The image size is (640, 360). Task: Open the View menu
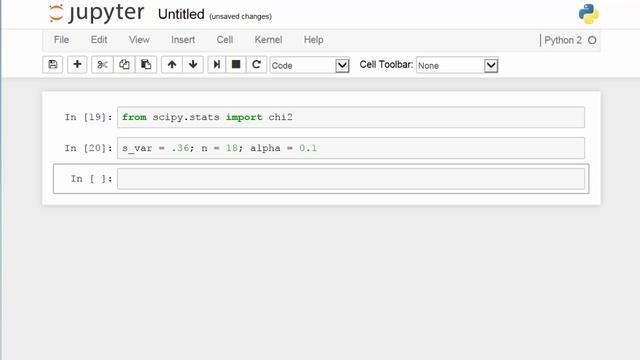(139, 40)
